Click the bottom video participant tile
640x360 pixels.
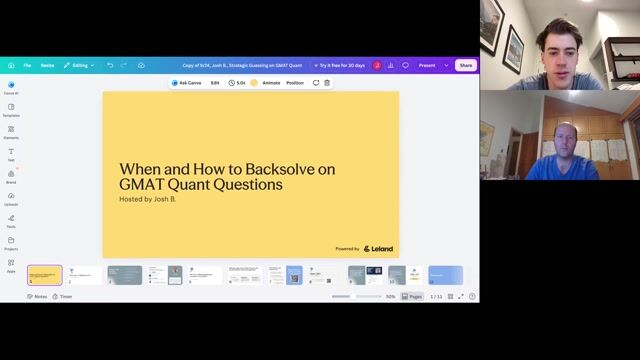[x=560, y=135]
